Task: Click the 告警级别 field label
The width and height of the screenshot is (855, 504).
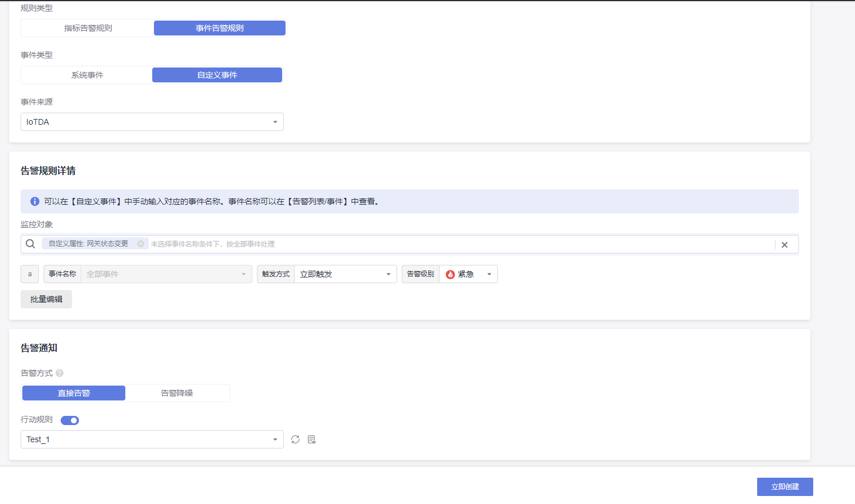Action: coord(421,274)
